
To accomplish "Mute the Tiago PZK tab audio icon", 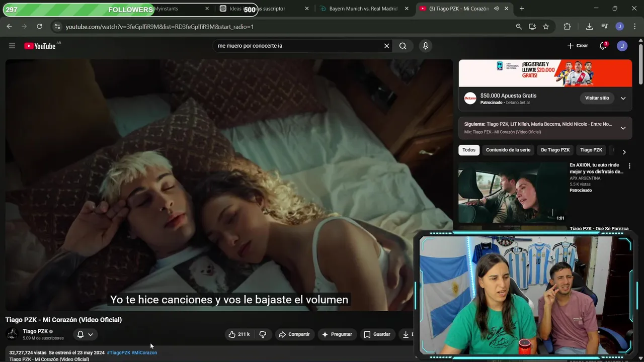I will point(497,9).
